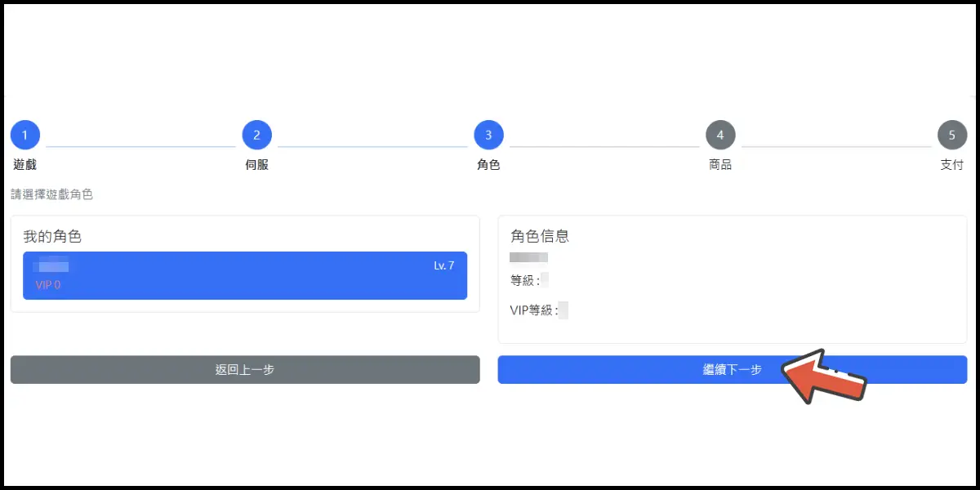The width and height of the screenshot is (980, 490).
Task: Click the 返回上一步 button
Action: click(x=245, y=369)
